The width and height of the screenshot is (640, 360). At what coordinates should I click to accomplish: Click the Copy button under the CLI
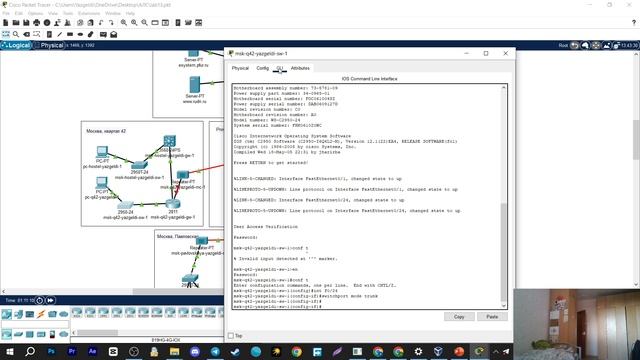(459, 317)
